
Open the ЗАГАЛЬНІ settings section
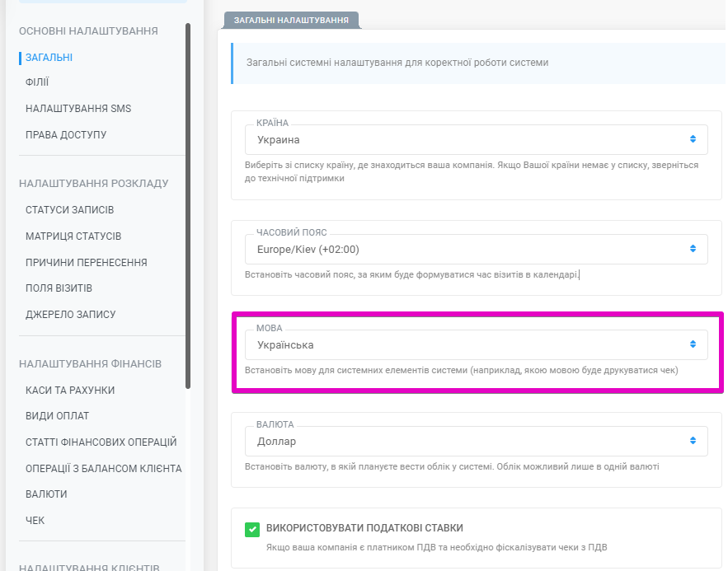(49, 58)
